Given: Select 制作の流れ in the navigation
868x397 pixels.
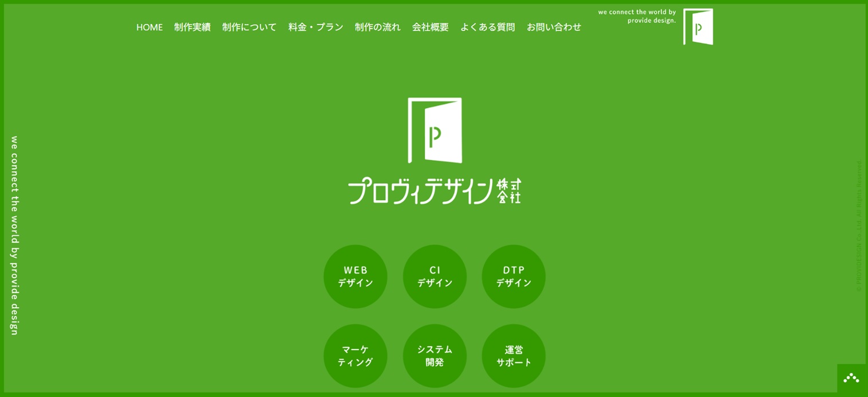Looking at the screenshot, I should (x=378, y=27).
